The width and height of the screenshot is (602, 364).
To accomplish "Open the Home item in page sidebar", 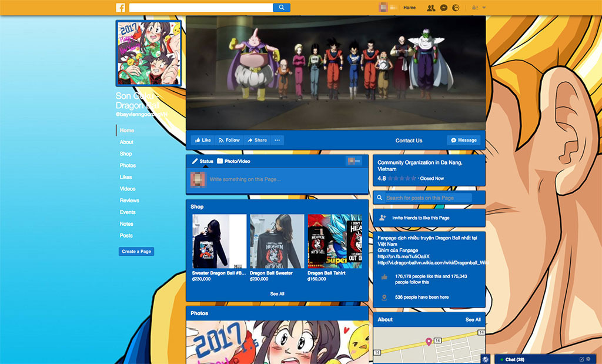I will point(127,130).
